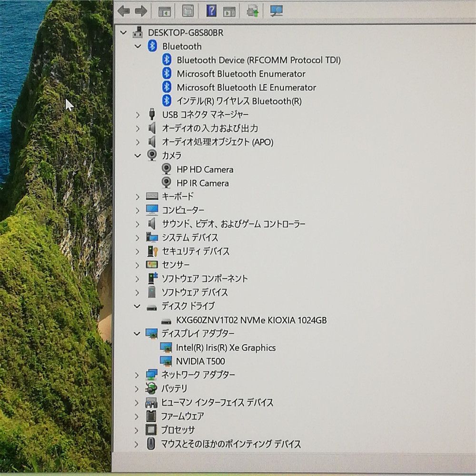Click the action pane toolbar icon

[x=229, y=11]
